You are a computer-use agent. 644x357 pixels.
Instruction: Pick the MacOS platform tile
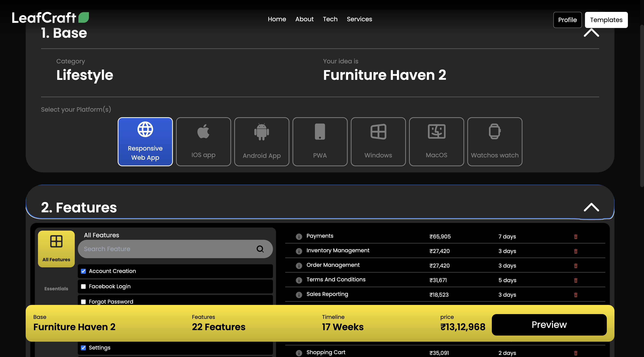(436, 141)
